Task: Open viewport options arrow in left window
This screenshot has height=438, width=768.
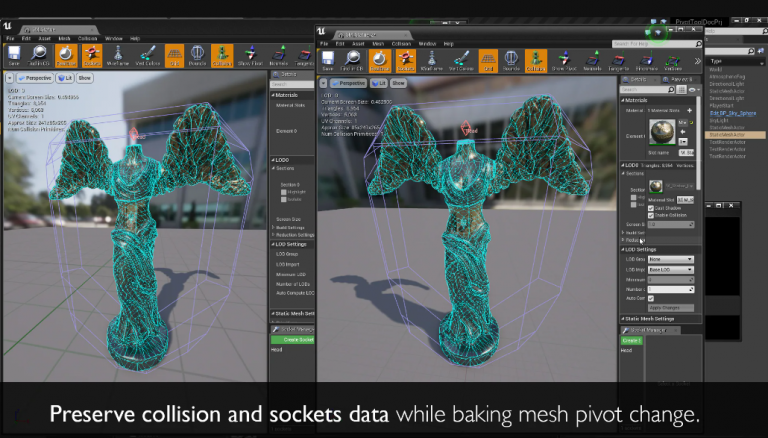Action: tap(9, 78)
